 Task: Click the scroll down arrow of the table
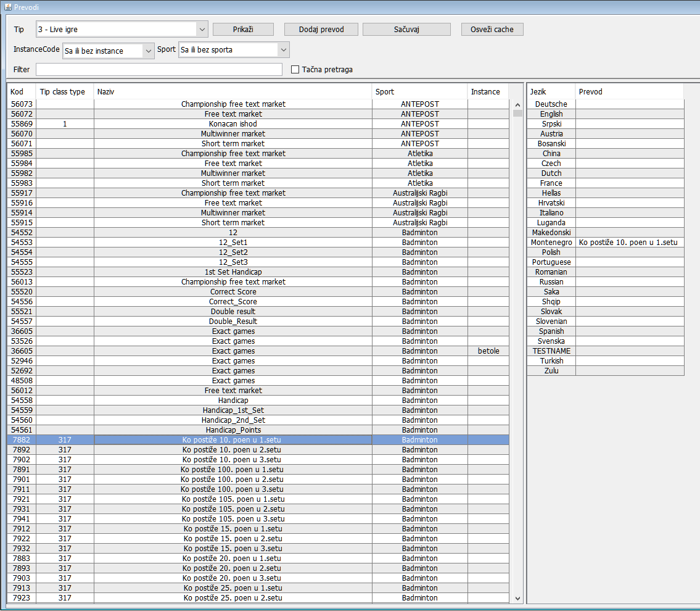pos(518,599)
